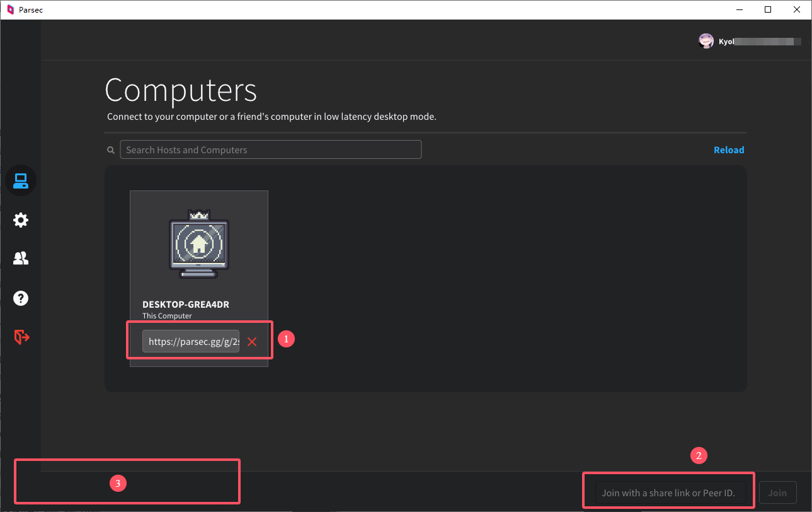Open Settings via the gear icon

tap(21, 220)
